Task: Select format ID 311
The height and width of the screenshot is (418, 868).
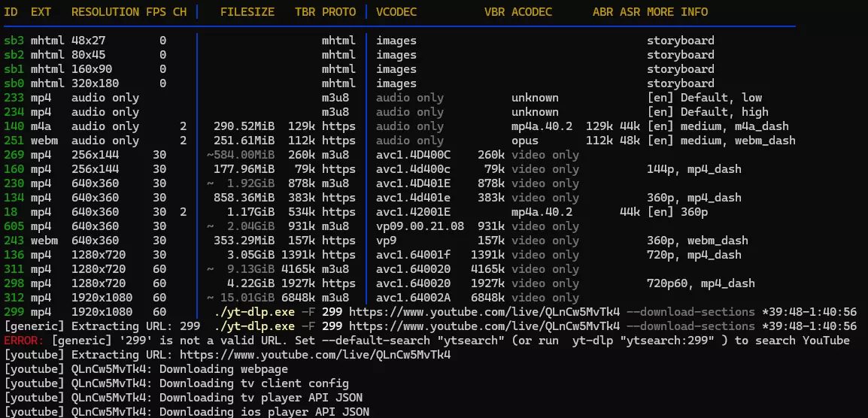Action: click(x=14, y=270)
